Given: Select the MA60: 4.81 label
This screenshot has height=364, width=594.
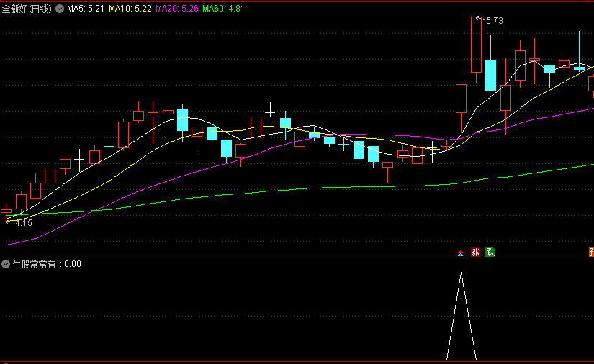Looking at the screenshot, I should [x=223, y=9].
